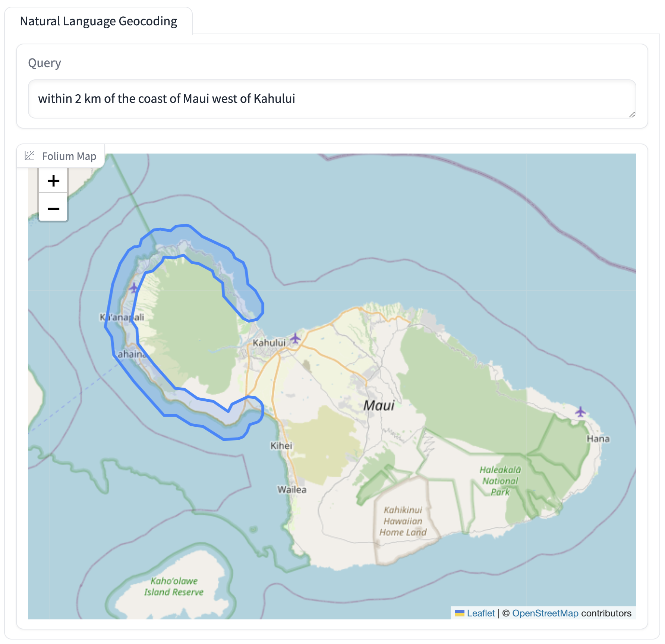Image resolution: width=665 pixels, height=644 pixels.
Task: Click the Folium Map chart icon
Action: pos(29,156)
